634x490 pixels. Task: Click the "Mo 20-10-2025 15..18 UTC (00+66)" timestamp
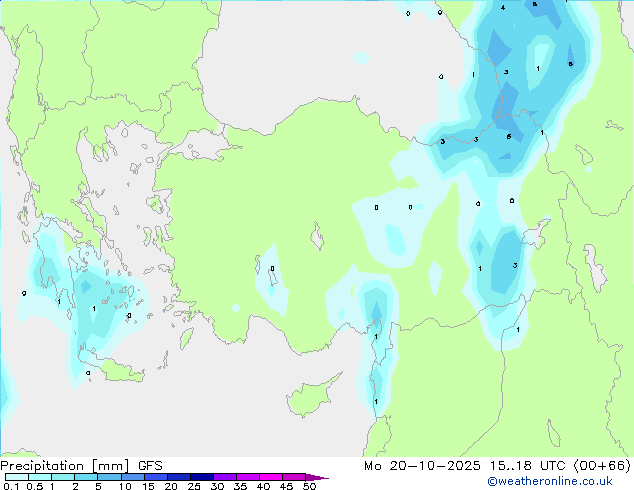[x=497, y=466]
